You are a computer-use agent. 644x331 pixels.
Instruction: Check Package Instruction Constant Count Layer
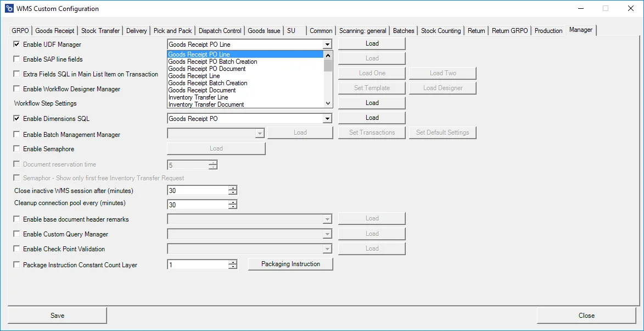(16, 264)
